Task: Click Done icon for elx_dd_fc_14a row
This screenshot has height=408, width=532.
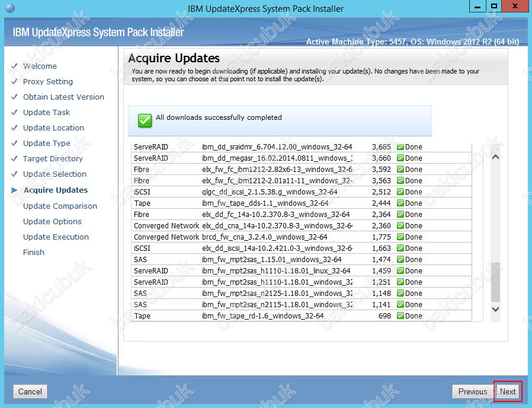Action: point(400,214)
